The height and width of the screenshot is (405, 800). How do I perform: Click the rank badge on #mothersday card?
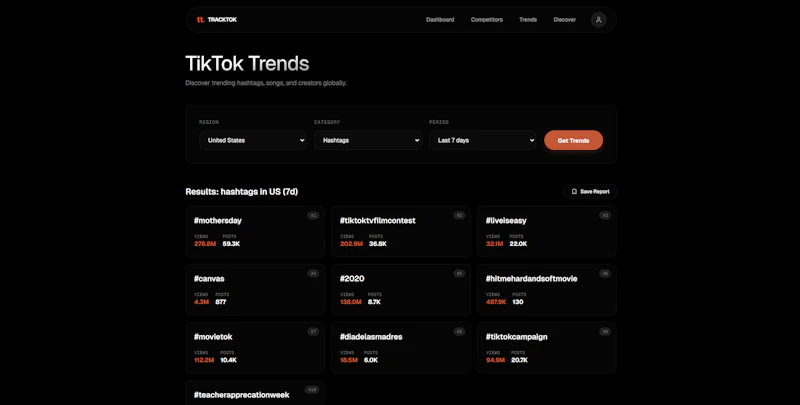tap(313, 215)
